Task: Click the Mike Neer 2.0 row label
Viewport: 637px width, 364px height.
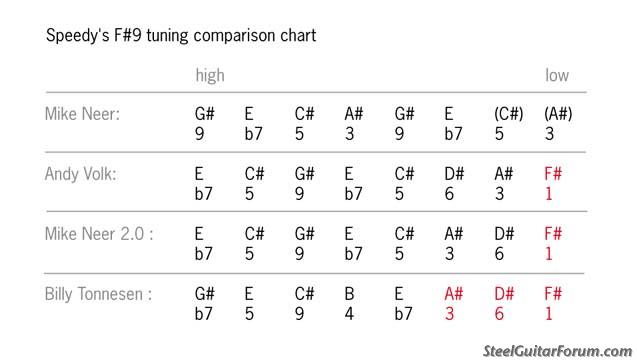Action: pos(99,234)
